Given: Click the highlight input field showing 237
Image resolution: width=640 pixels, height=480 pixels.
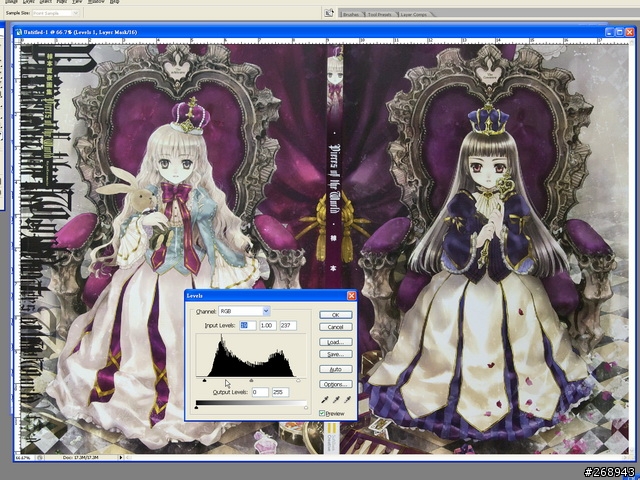Looking at the screenshot, I should (288, 326).
